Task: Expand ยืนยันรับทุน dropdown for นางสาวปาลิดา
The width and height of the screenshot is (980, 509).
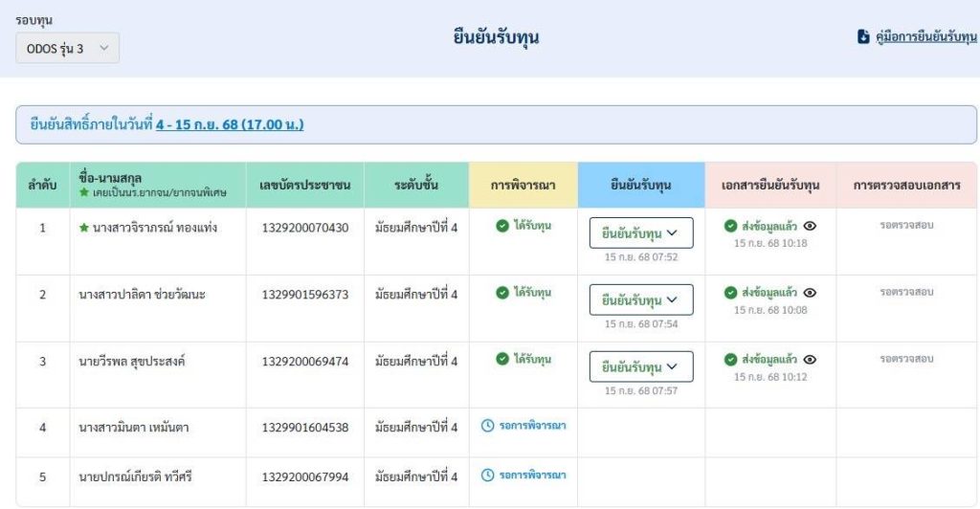Action: tap(640, 300)
